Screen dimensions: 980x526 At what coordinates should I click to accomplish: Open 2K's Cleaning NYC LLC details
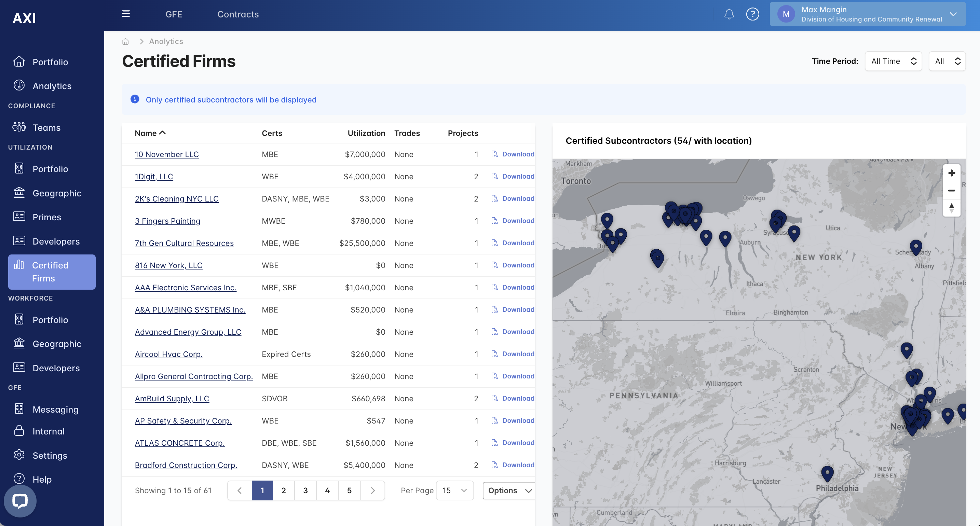(177, 198)
